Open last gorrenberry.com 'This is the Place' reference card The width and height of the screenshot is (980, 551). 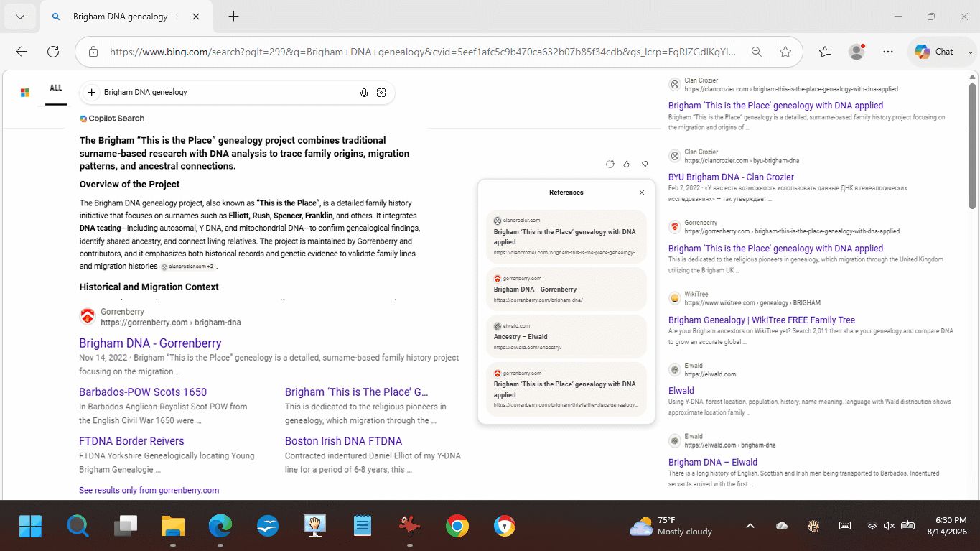point(566,389)
